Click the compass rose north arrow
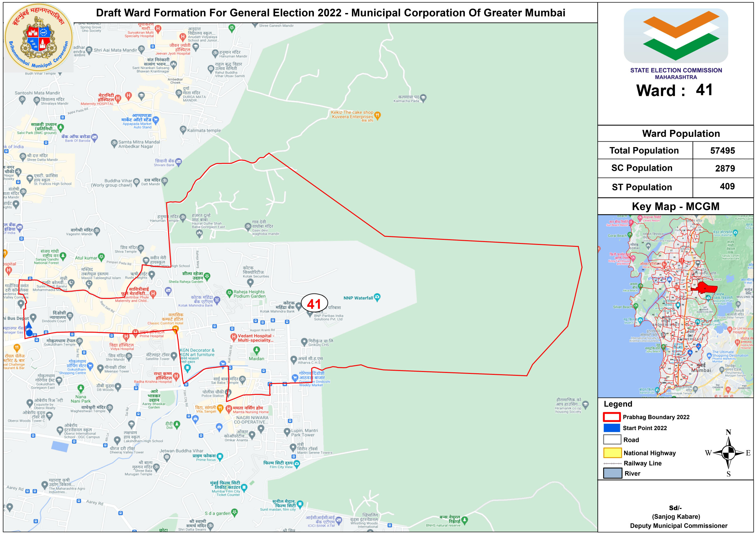Image resolution: width=756 pixels, height=534 pixels. (x=728, y=441)
